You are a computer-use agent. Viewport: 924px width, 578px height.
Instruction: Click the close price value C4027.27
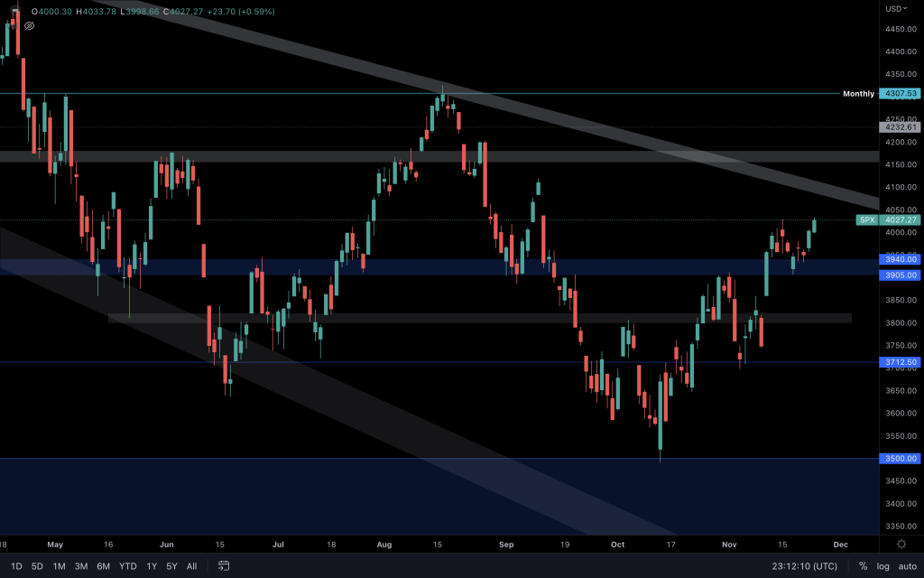click(x=182, y=11)
